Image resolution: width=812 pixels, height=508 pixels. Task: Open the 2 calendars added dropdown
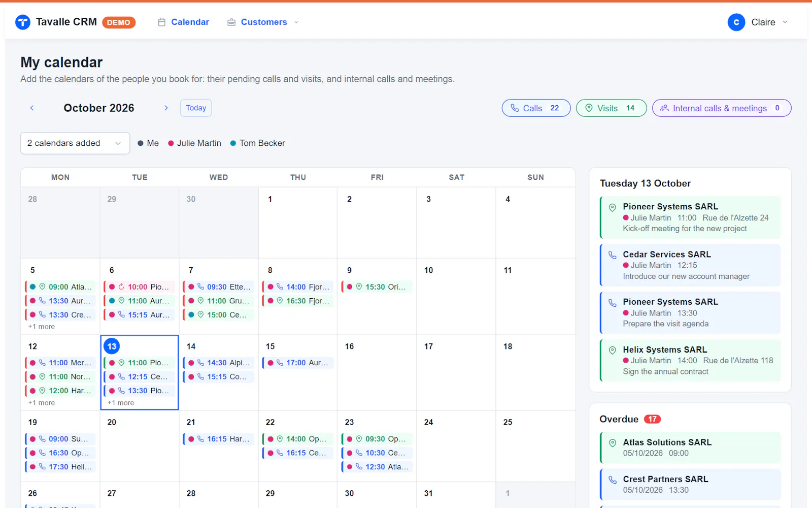[x=75, y=143]
